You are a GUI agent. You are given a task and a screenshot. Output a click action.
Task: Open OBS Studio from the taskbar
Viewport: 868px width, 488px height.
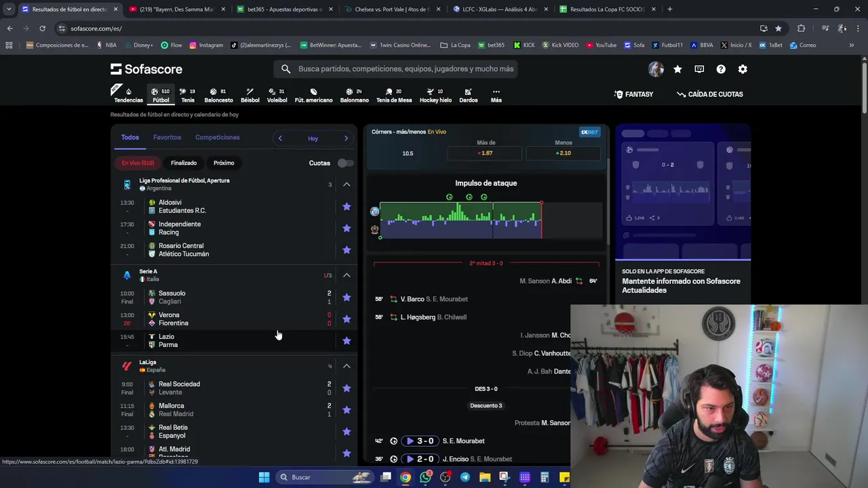[445, 477]
